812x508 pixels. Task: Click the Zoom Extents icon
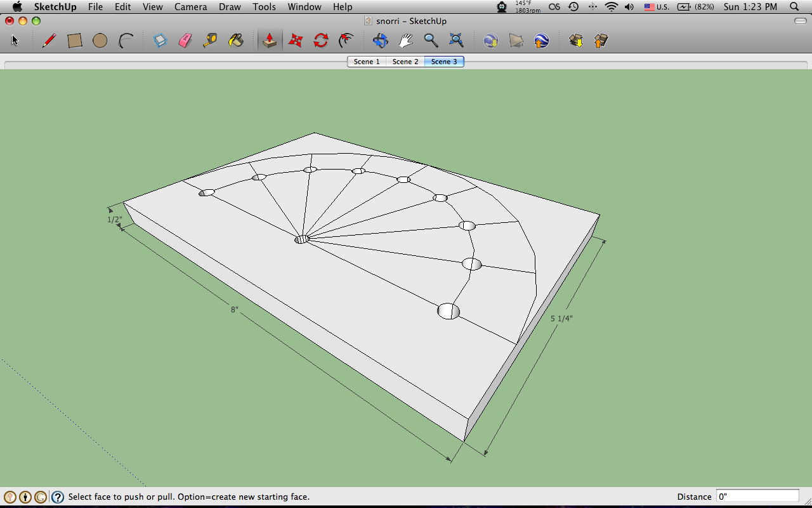tap(456, 41)
